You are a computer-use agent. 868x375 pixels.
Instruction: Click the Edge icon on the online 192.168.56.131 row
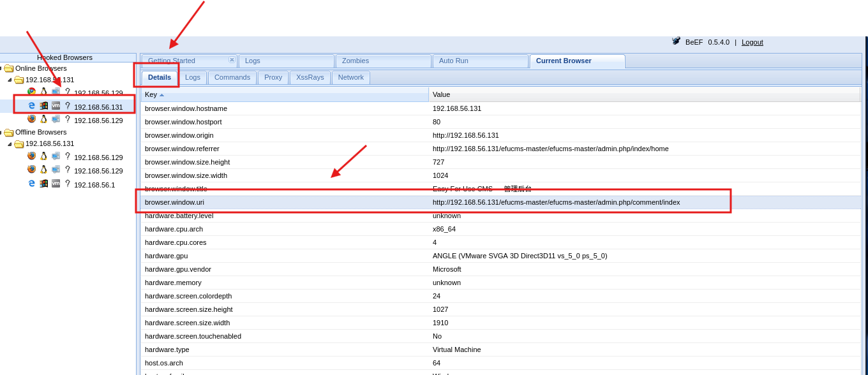pyautogui.click(x=31, y=106)
